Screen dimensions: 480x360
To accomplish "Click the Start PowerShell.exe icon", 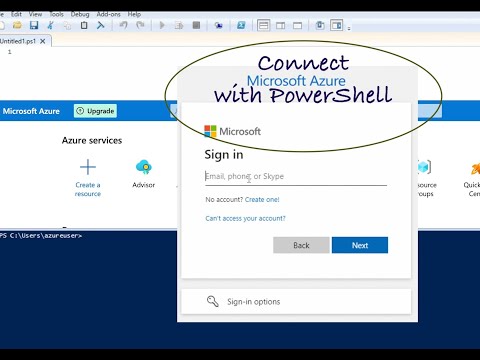I will [241, 25].
